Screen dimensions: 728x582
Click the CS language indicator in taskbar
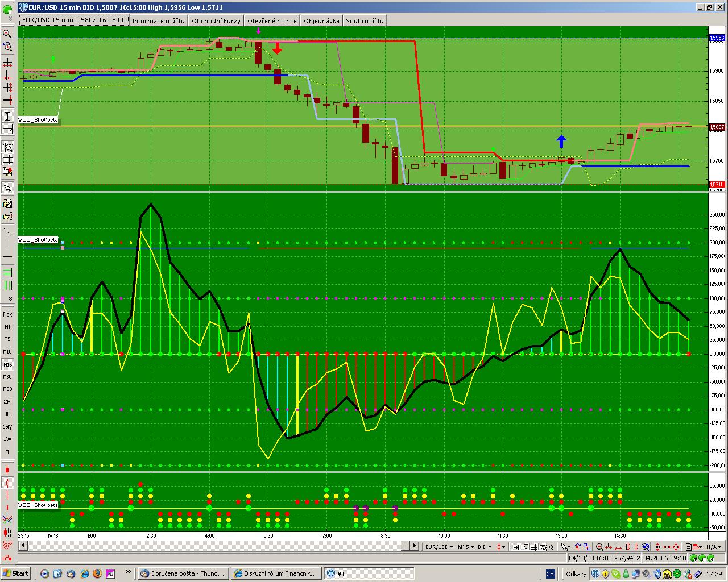[550, 573]
